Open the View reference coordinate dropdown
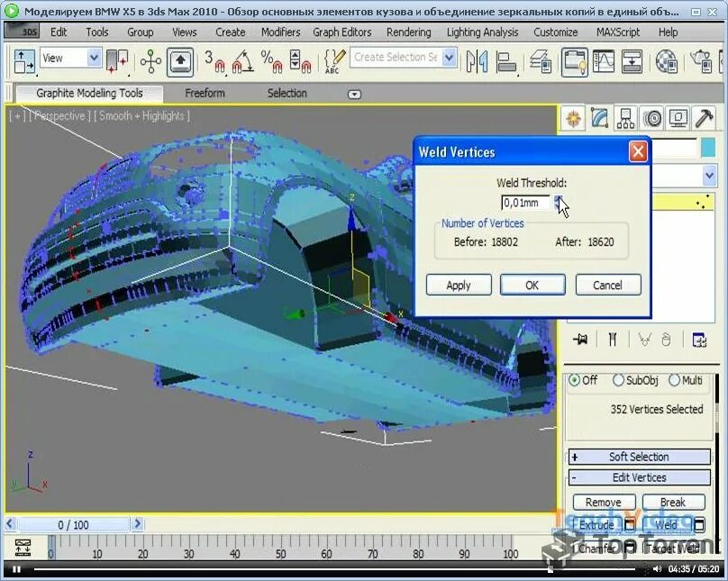 click(94, 58)
